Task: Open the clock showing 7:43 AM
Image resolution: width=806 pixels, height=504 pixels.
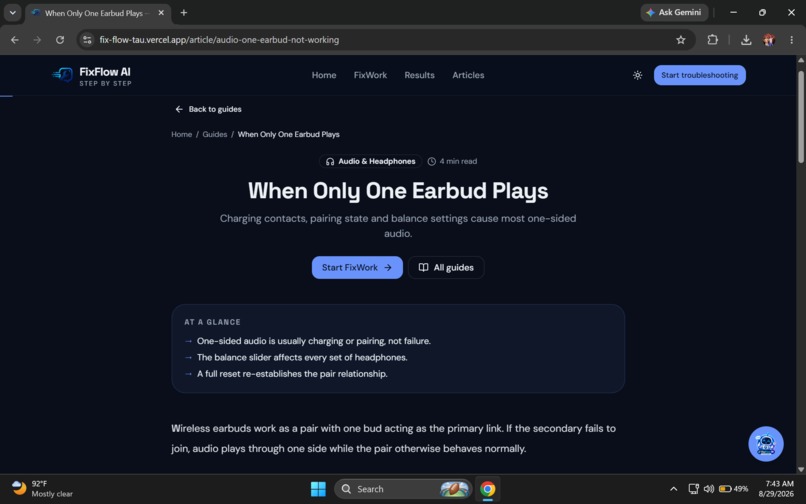Action: (x=776, y=489)
